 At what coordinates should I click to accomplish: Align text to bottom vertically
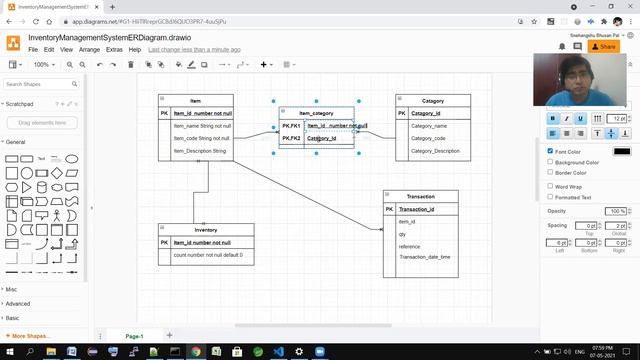tap(624, 133)
